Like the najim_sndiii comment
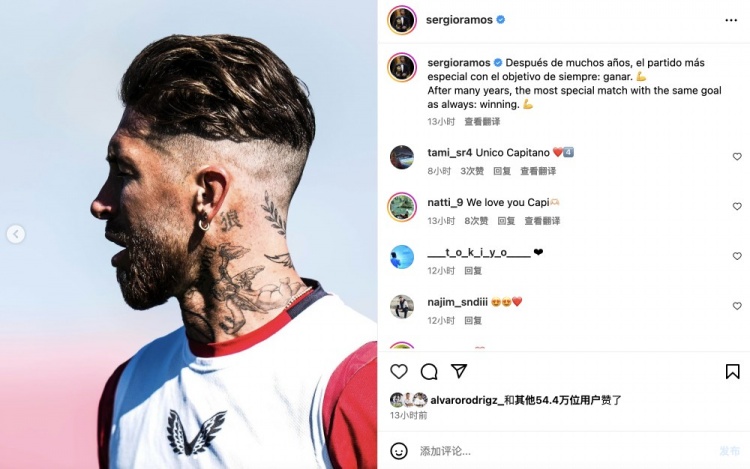The height and width of the screenshot is (469, 750). (x=737, y=305)
